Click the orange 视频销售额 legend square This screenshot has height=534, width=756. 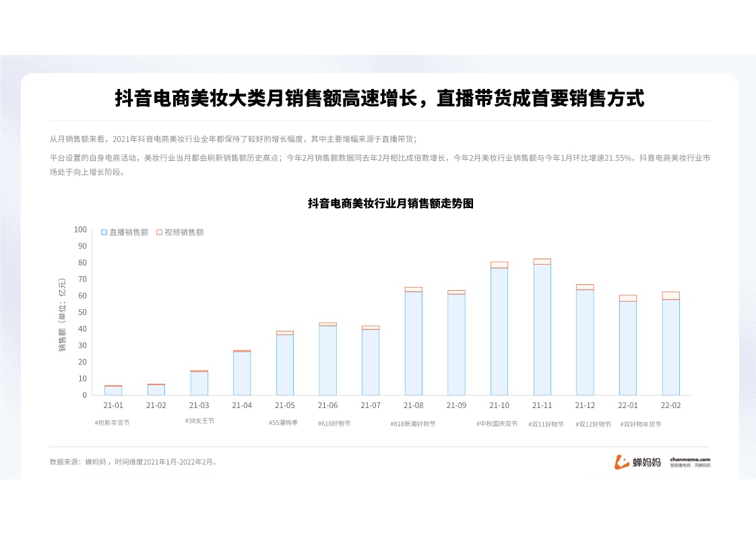pyautogui.click(x=159, y=232)
